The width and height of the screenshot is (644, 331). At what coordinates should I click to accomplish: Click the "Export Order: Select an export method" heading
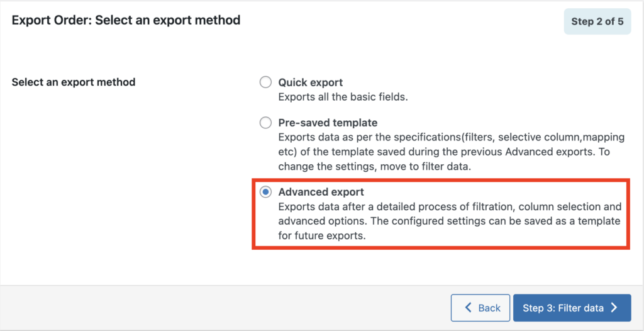tap(126, 20)
